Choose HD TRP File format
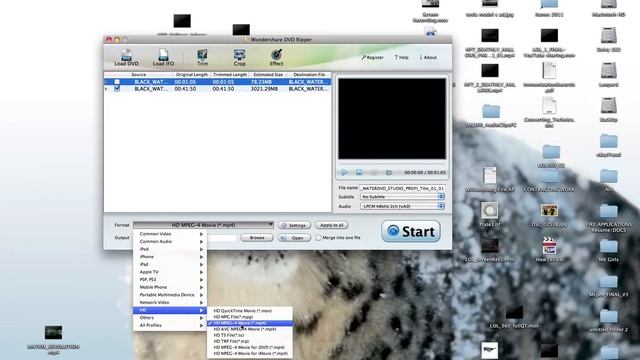This screenshot has width=640, height=360. pos(250,341)
